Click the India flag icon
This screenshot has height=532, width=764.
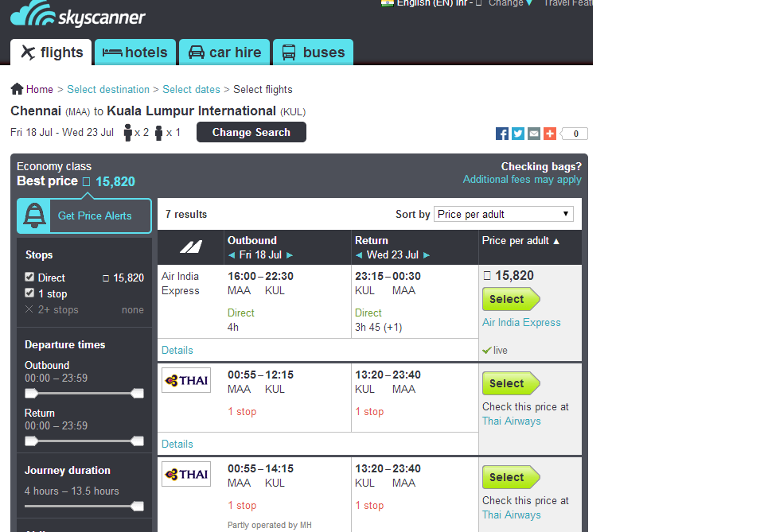388,2
